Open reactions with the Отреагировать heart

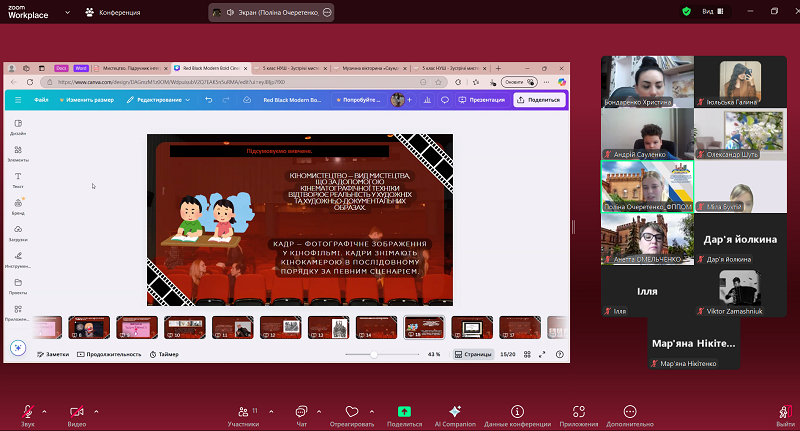(x=352, y=415)
